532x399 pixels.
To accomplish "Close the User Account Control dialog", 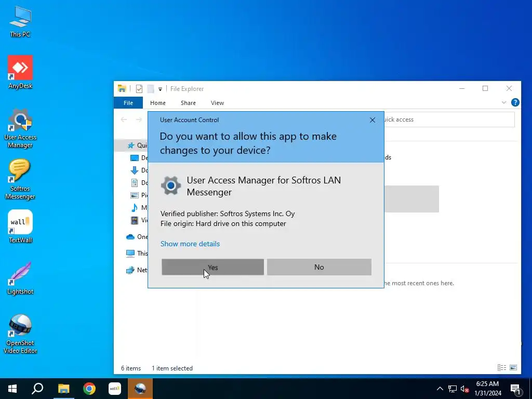I will [x=372, y=120].
